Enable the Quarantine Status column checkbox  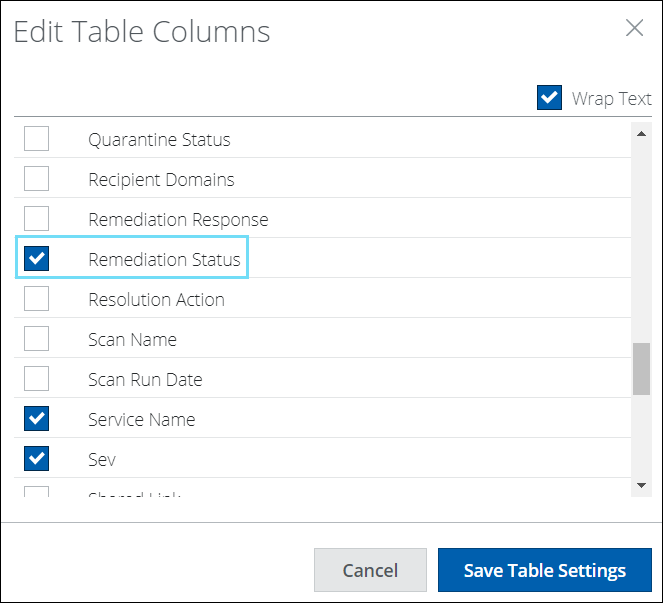click(37, 139)
